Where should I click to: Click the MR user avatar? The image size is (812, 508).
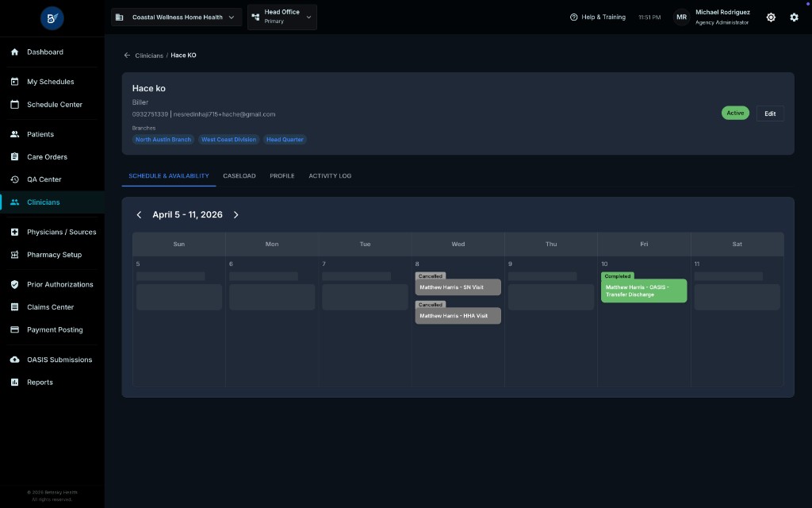click(x=681, y=17)
